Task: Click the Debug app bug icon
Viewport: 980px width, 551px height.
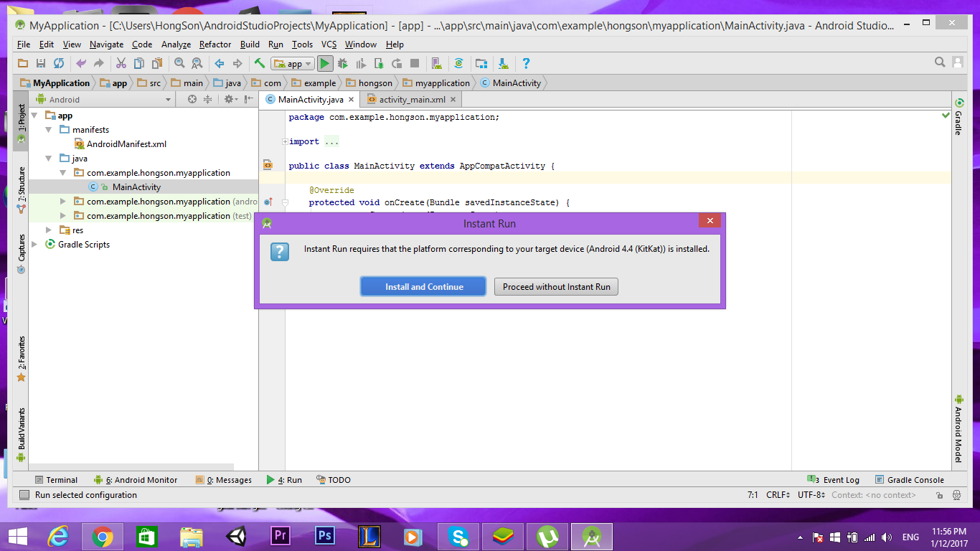Action: pos(343,63)
